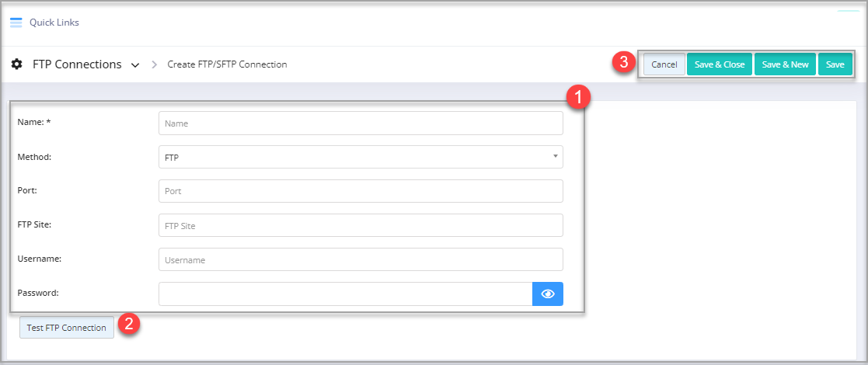Expand the FTP Connections chevron dropdown

click(135, 65)
